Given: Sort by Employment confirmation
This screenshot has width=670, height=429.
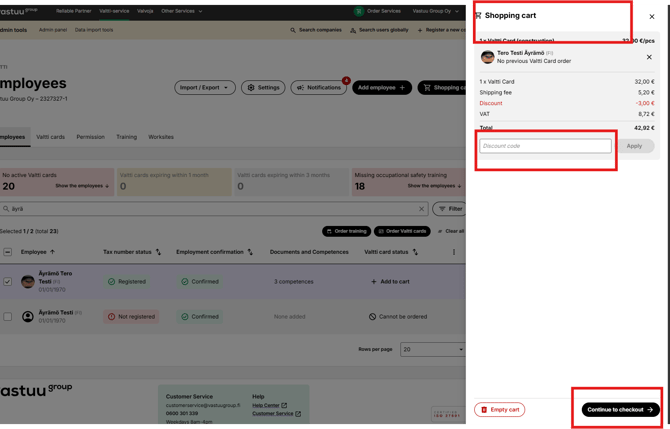Looking at the screenshot, I should [x=214, y=252].
